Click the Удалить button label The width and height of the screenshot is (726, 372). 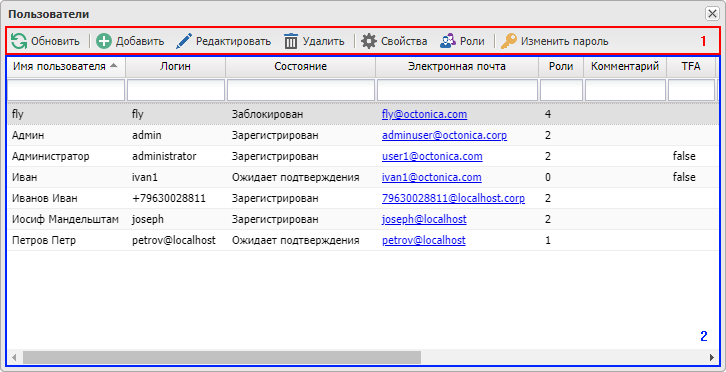pyautogui.click(x=324, y=42)
